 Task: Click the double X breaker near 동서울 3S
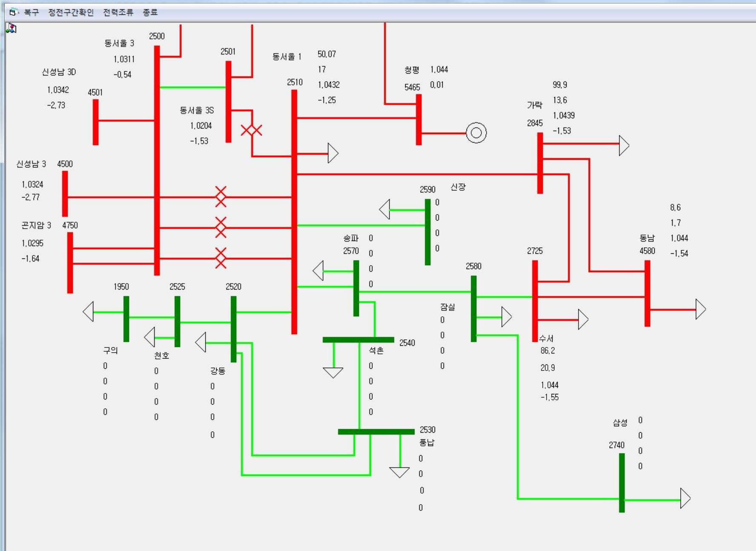(252, 130)
